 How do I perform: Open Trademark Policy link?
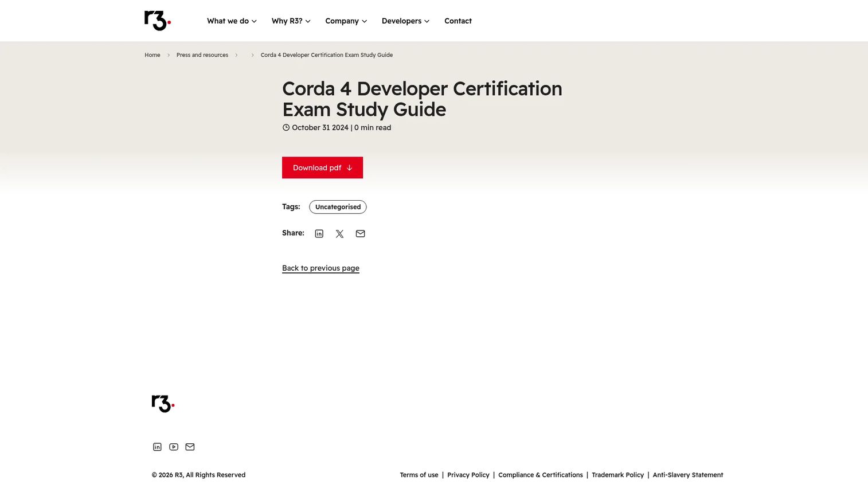pos(618,475)
